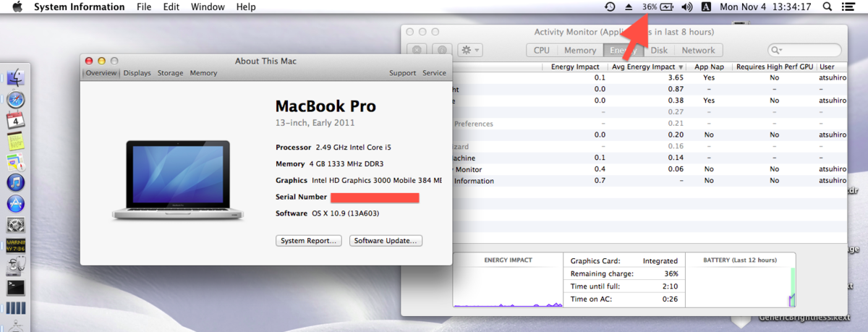Viewport: 868px width, 332px height.
Task: Open the Support link in About This Mac
Action: 402,73
